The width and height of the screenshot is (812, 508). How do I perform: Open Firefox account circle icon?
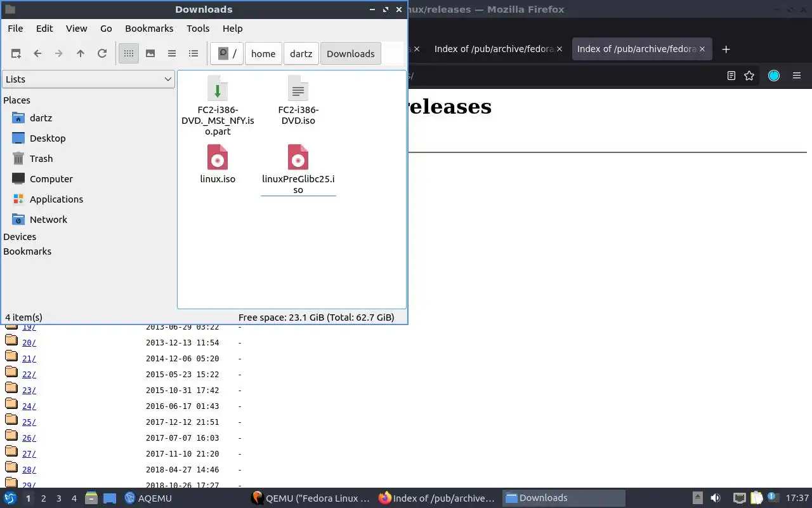(x=774, y=76)
